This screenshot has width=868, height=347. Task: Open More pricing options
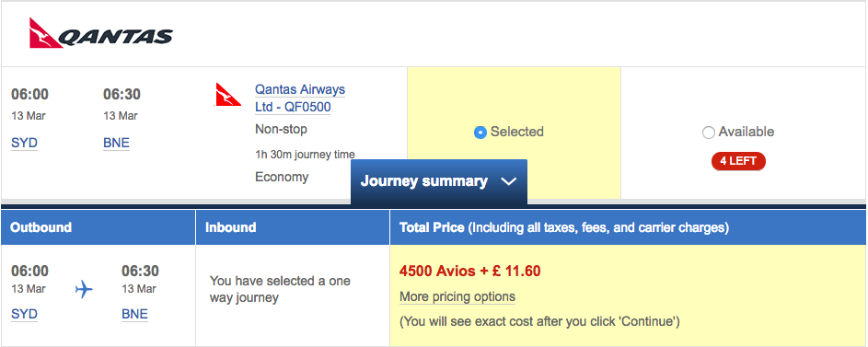pyautogui.click(x=457, y=296)
